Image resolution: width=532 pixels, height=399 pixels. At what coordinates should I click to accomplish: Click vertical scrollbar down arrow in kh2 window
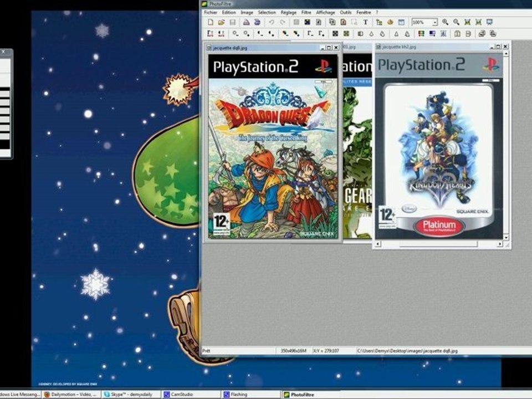(506, 238)
